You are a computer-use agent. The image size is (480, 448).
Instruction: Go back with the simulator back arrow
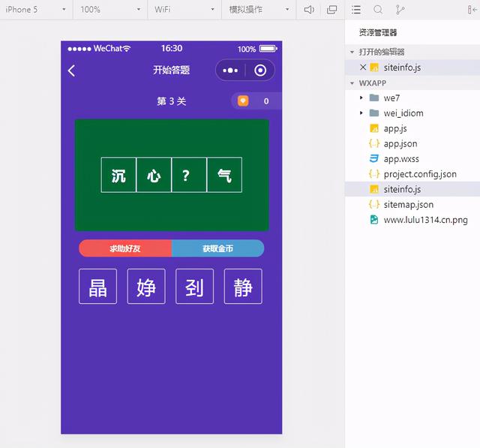(71, 71)
